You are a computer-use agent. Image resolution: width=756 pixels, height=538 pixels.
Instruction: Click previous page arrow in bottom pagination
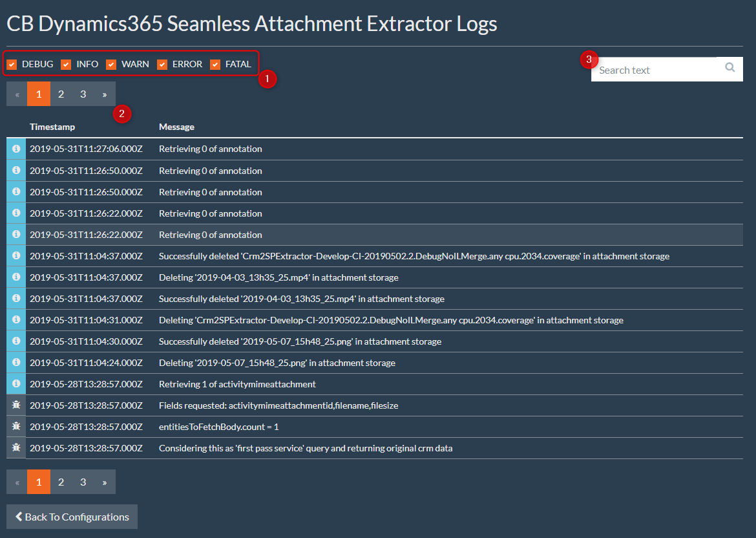pos(17,482)
